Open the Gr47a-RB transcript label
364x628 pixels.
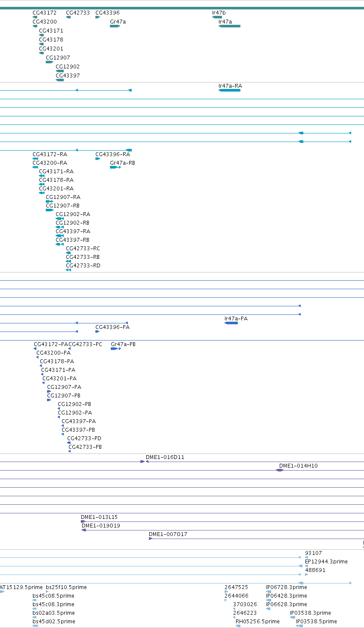(x=122, y=163)
